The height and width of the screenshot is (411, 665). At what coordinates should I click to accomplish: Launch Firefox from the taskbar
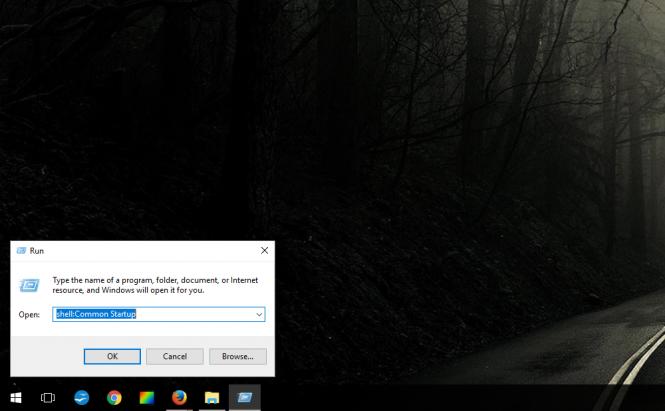tap(179, 398)
